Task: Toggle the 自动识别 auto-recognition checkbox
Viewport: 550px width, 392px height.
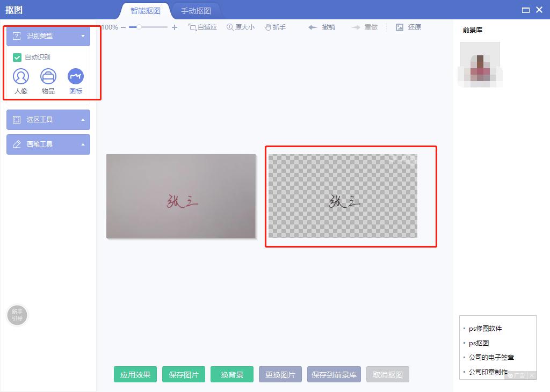Action: (x=18, y=56)
